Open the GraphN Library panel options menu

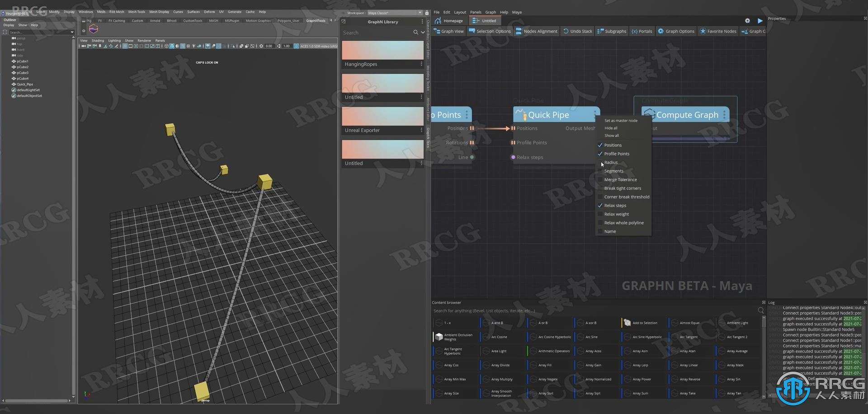tap(422, 22)
